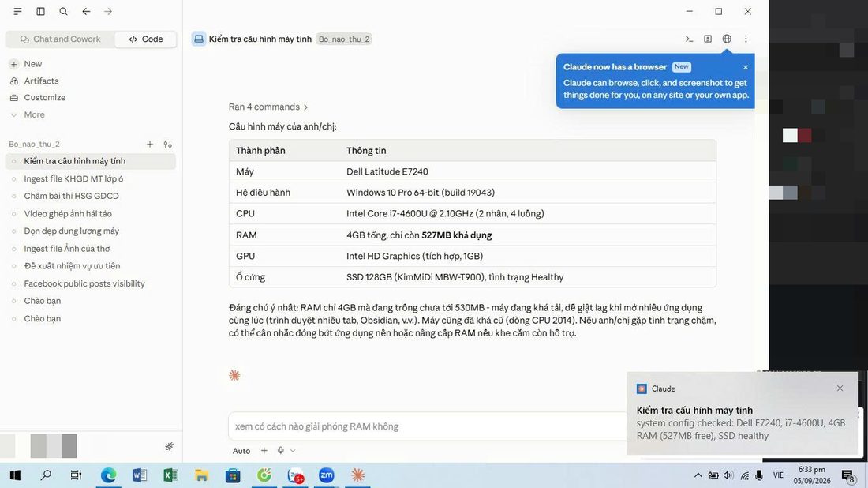This screenshot has height=488, width=868.
Task: Open the three-dot options menu
Action: coord(746,39)
